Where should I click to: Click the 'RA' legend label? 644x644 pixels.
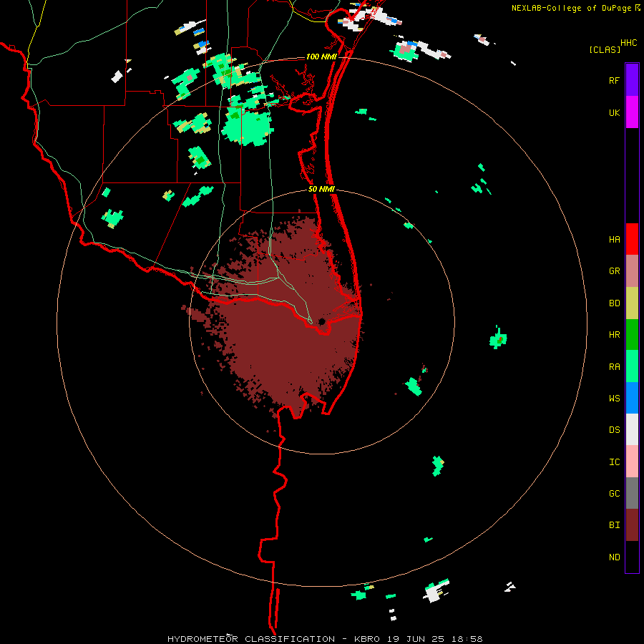pos(614,367)
